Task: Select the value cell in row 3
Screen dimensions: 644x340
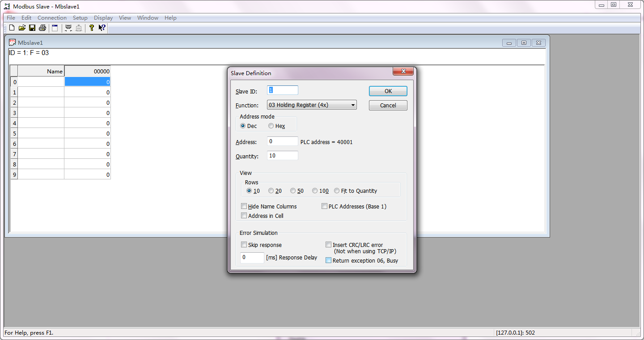Action: 88,113
